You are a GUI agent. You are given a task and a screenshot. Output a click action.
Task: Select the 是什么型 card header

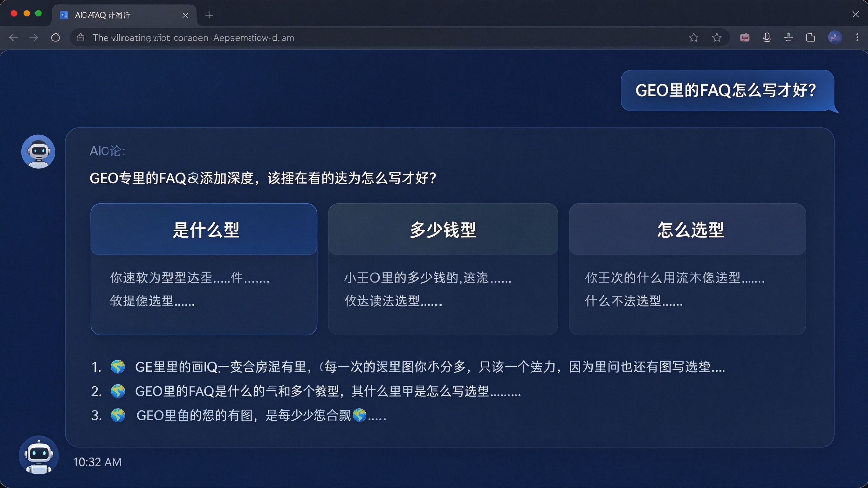[x=204, y=229]
